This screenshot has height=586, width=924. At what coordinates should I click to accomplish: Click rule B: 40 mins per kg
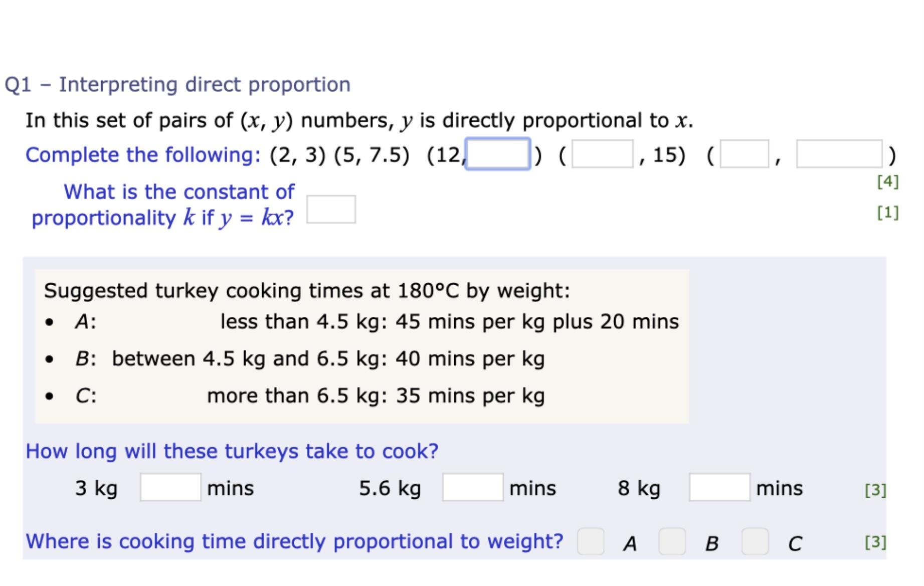pos(328,359)
